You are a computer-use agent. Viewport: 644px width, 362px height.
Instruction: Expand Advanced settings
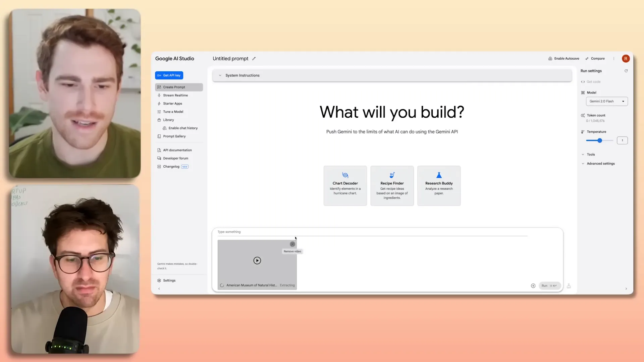(x=600, y=164)
